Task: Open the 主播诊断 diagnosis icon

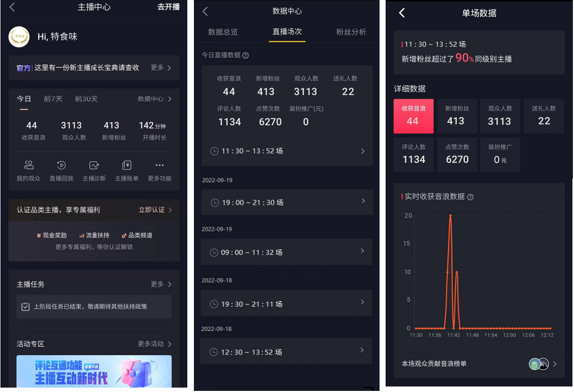Action: (x=94, y=165)
